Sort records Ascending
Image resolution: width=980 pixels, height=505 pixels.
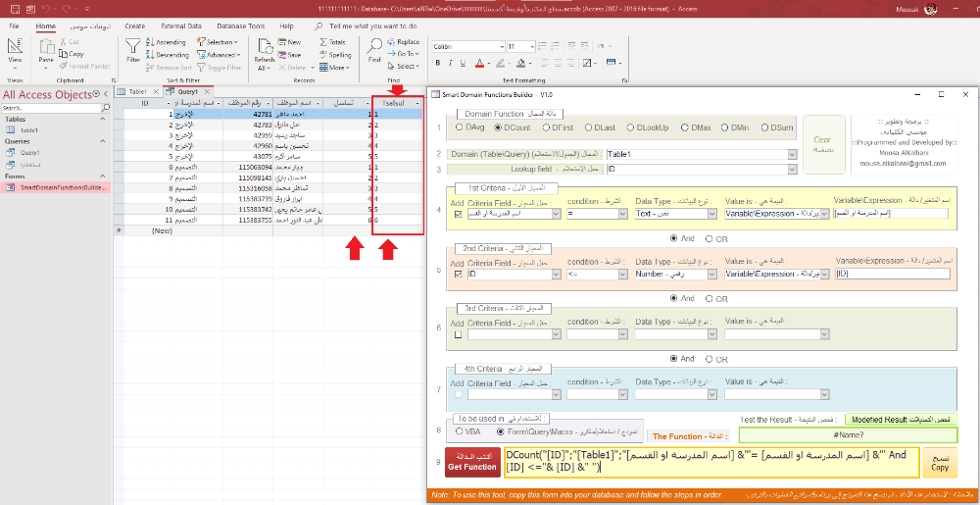pyautogui.click(x=166, y=42)
